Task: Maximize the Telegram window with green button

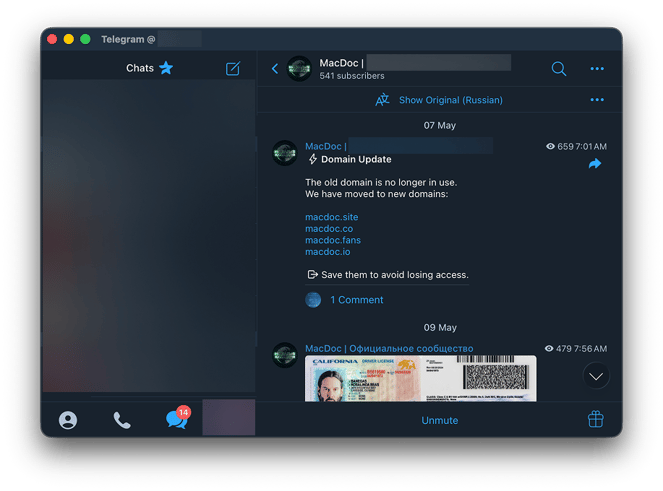Action: [x=85, y=39]
